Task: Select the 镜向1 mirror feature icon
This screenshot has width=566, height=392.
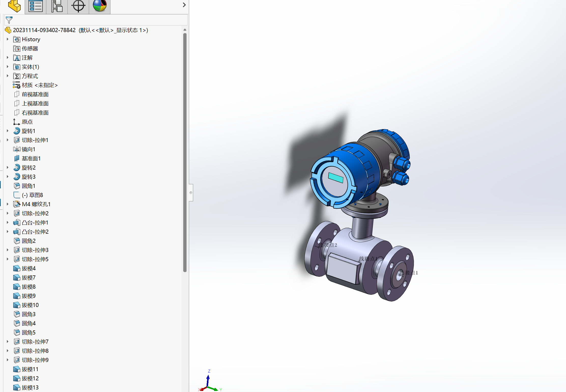Action: (x=17, y=149)
